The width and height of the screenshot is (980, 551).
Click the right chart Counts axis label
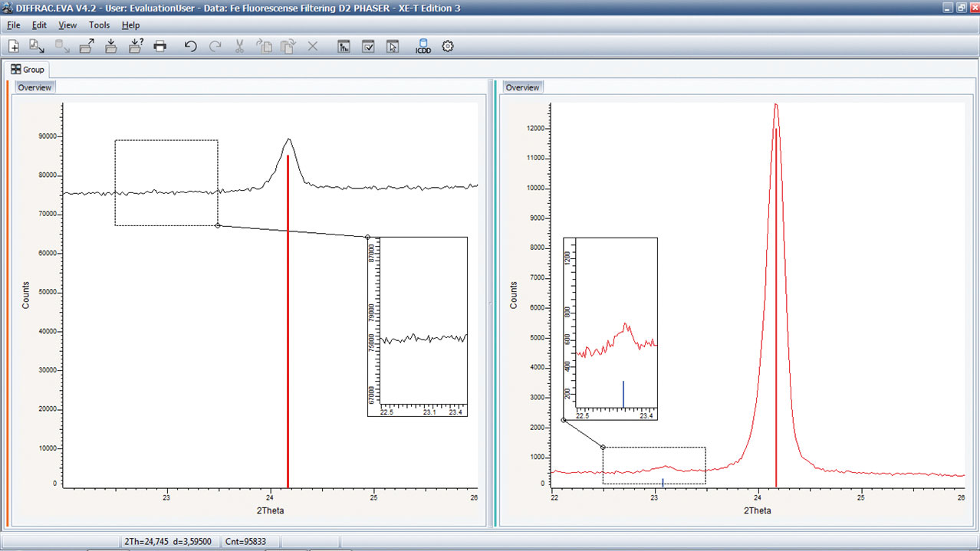point(514,295)
